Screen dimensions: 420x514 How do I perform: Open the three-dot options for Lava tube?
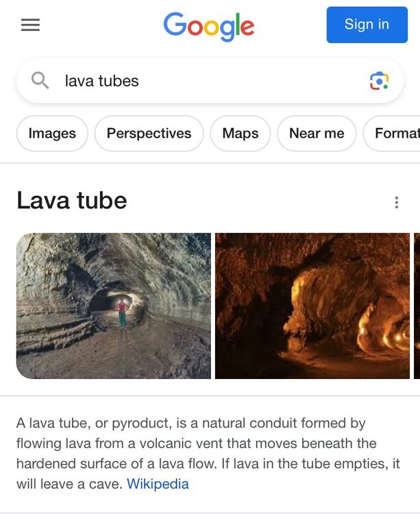tap(396, 202)
